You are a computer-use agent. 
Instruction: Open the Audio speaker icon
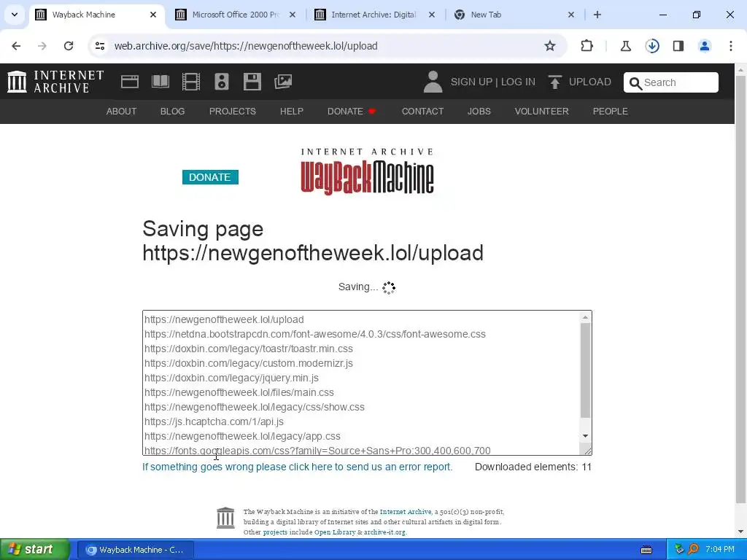pyautogui.click(x=222, y=82)
